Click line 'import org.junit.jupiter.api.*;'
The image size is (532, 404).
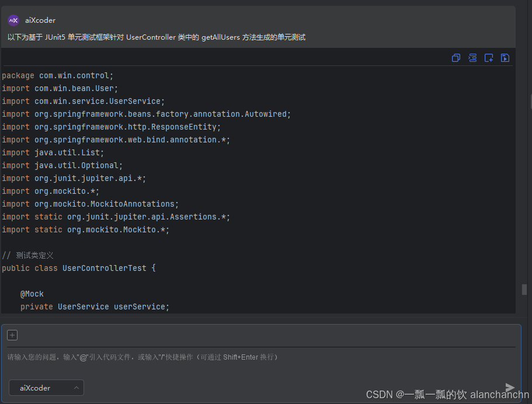point(74,178)
